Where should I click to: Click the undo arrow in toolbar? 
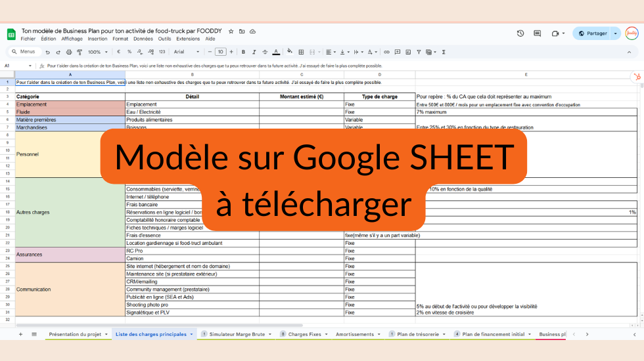48,52
